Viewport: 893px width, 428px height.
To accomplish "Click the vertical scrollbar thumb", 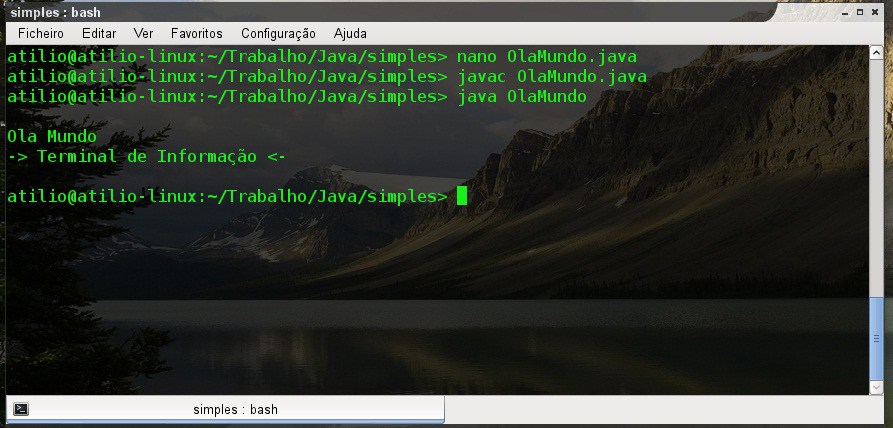I will pos(877,338).
